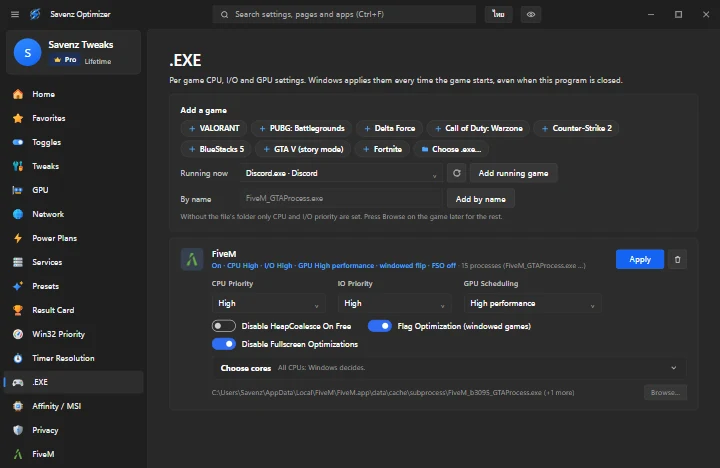720x468 pixels.
Task: Click the FiveM executable path text
Action: [x=393, y=393]
